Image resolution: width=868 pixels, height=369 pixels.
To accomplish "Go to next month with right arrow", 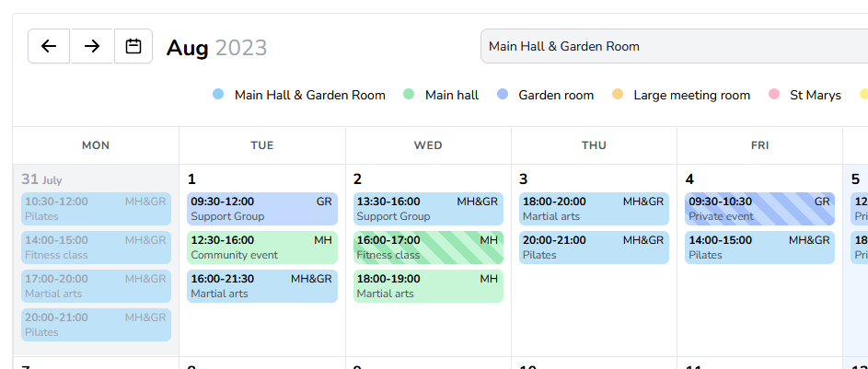I will [x=92, y=46].
